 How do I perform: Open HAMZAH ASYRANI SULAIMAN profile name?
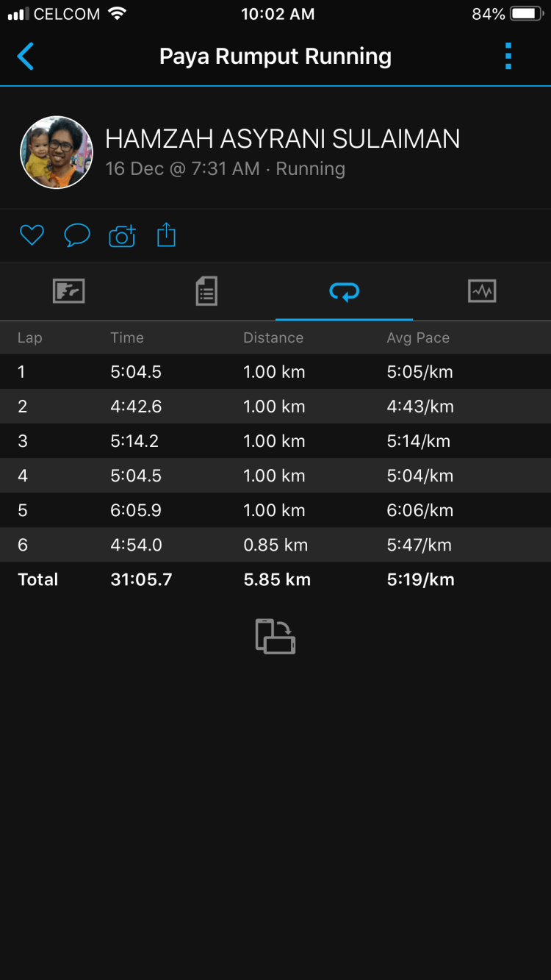[283, 139]
